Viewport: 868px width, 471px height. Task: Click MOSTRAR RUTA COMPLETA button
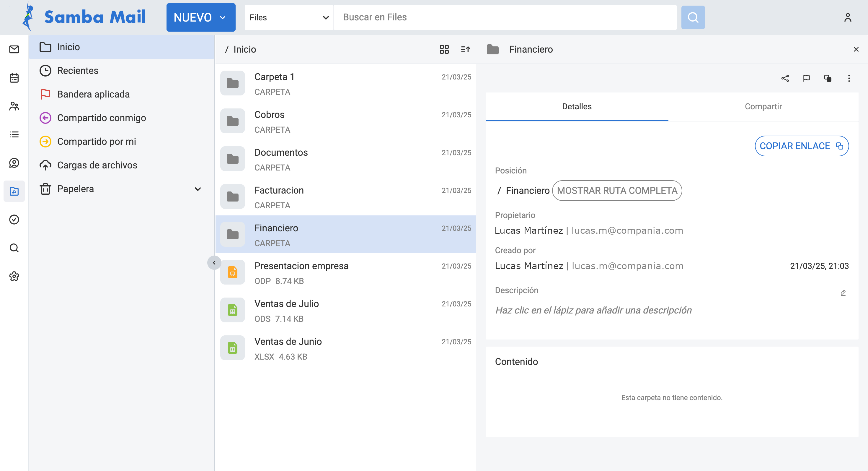click(x=617, y=191)
